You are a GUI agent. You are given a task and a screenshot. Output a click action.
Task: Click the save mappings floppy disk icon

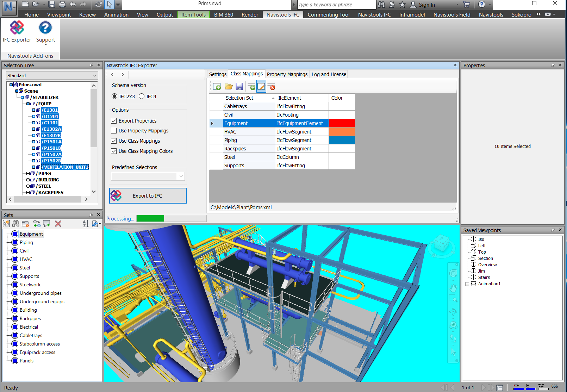239,87
